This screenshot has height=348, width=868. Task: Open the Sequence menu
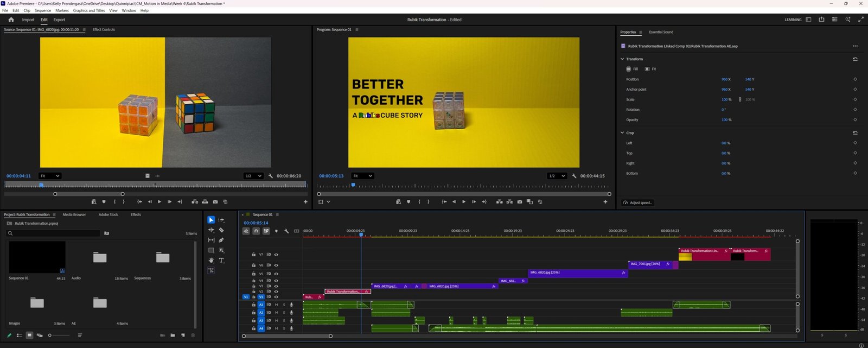click(42, 10)
